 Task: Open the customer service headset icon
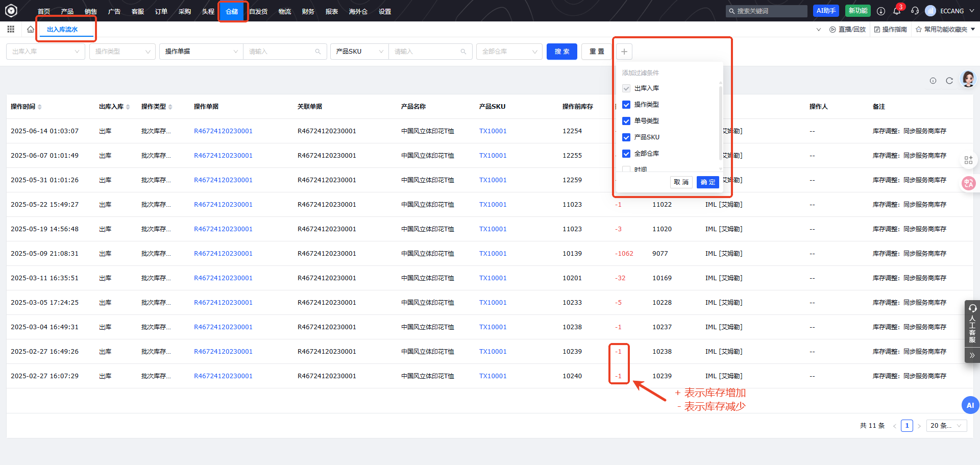pyautogui.click(x=915, y=11)
